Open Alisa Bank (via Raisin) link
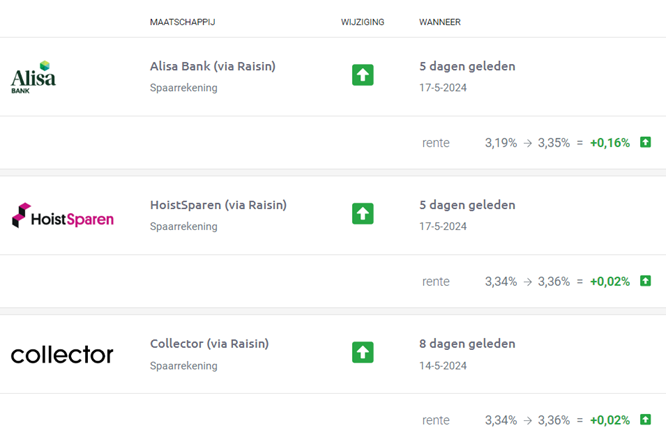Image resolution: width=666 pixels, height=437 pixels. (212, 66)
